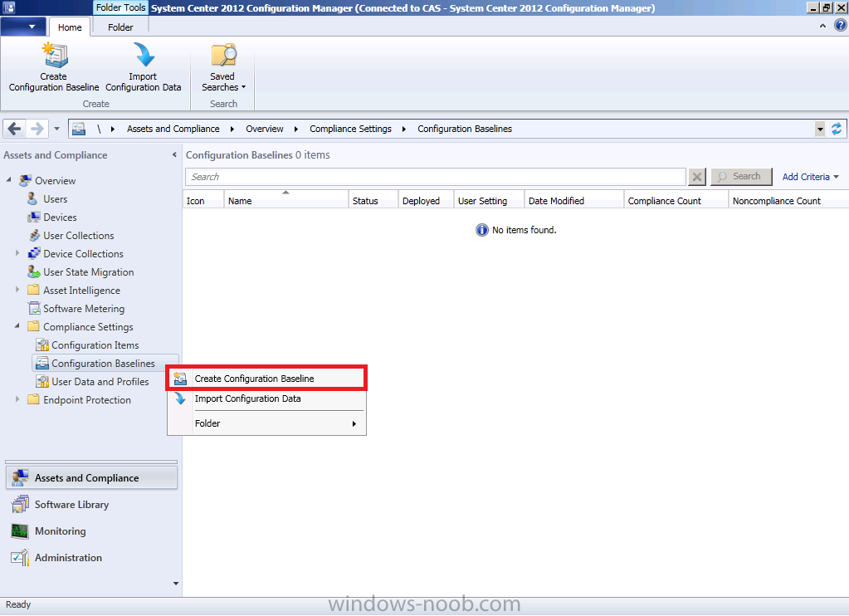
Task: Open the Folder submenu in context menu
Action: coord(267,423)
